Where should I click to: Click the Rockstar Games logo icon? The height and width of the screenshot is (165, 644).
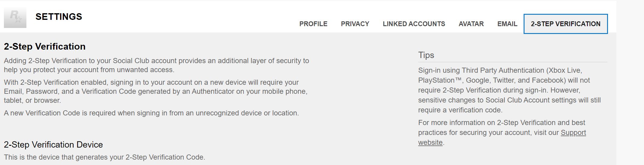[15, 18]
